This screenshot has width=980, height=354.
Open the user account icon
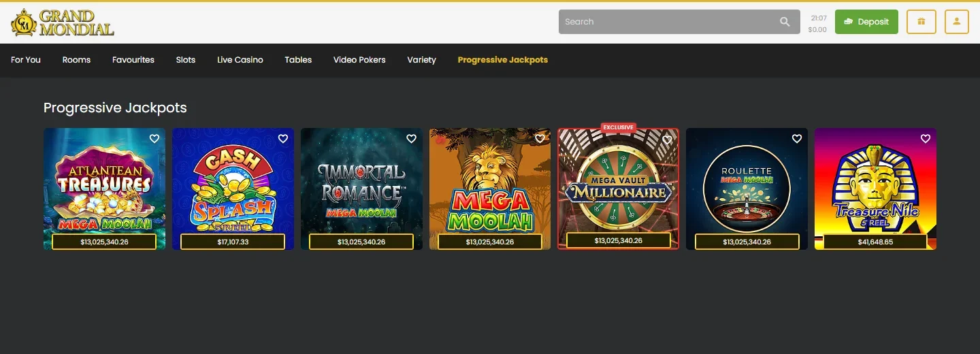pyautogui.click(x=957, y=22)
